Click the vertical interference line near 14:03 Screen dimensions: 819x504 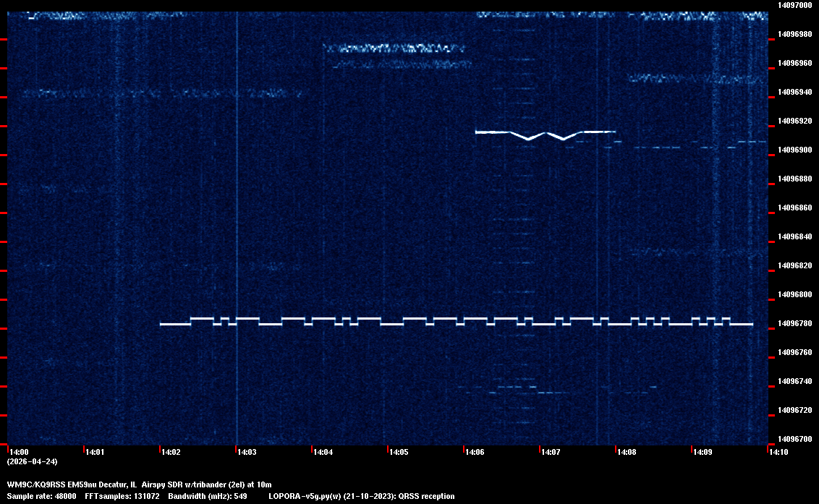coord(237,217)
